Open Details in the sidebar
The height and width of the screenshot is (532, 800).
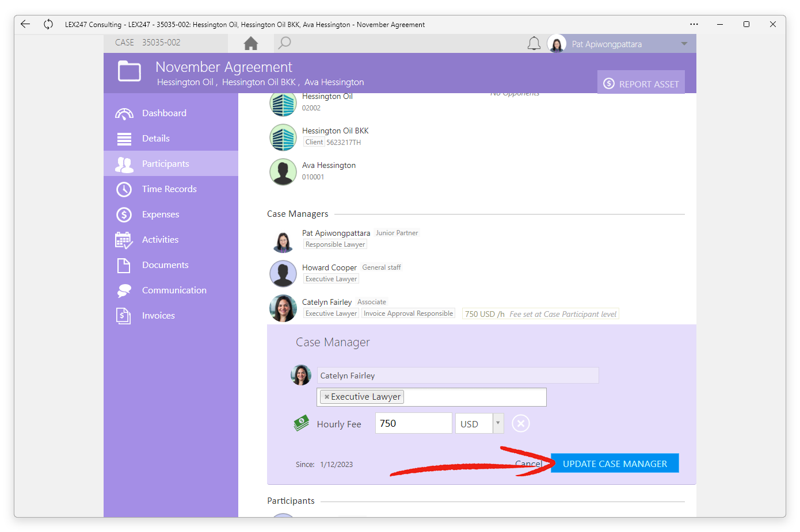[171, 139]
